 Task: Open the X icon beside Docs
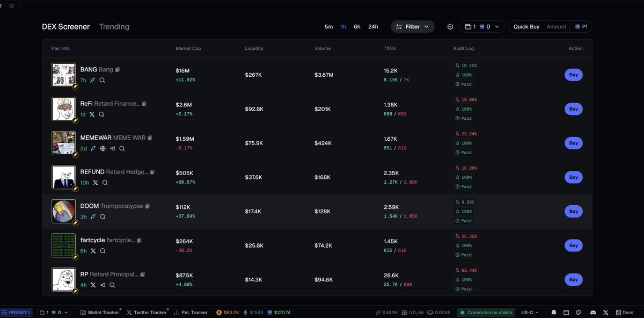coord(606,313)
